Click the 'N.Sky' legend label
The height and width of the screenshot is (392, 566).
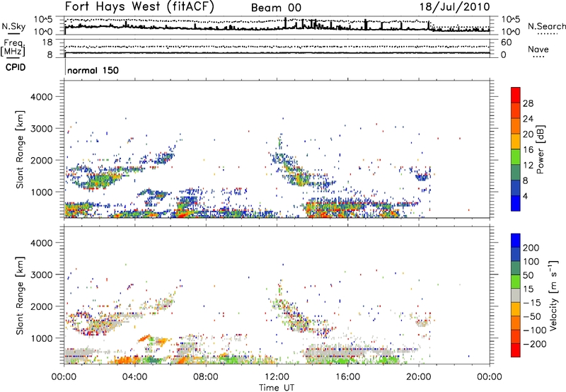[x=13, y=26]
